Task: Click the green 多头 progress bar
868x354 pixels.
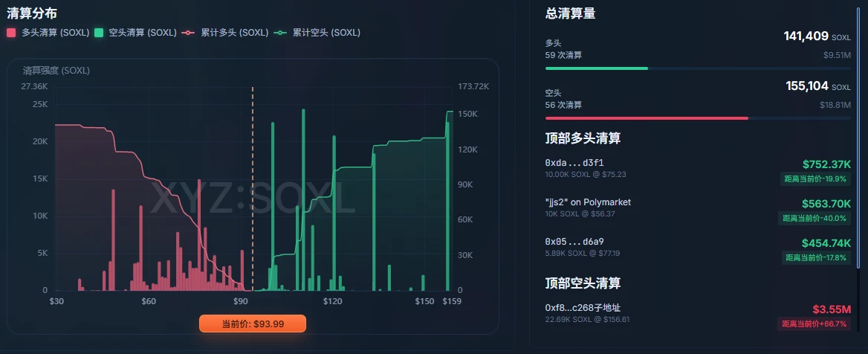Action: coord(597,68)
